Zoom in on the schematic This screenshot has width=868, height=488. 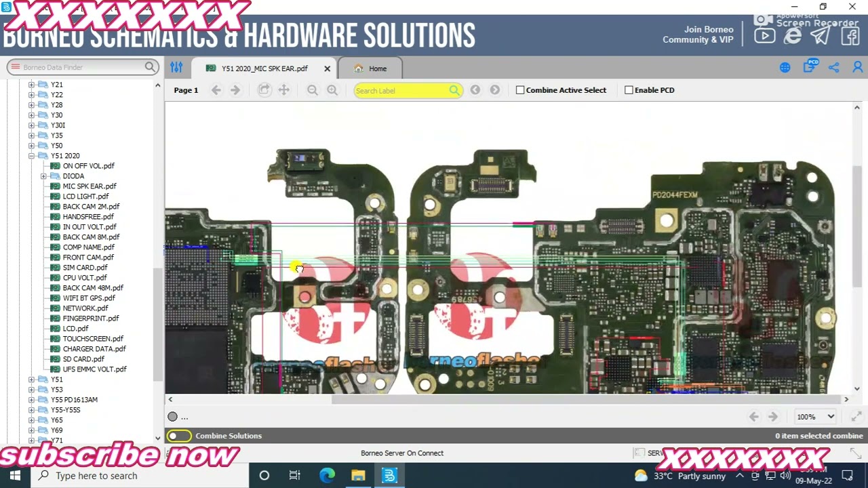pyautogui.click(x=332, y=90)
